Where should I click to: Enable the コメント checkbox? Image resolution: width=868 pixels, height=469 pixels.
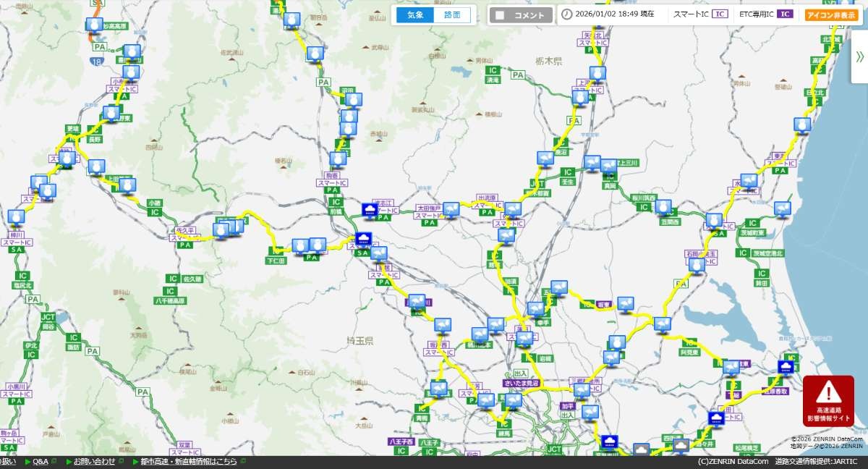pyautogui.click(x=500, y=15)
